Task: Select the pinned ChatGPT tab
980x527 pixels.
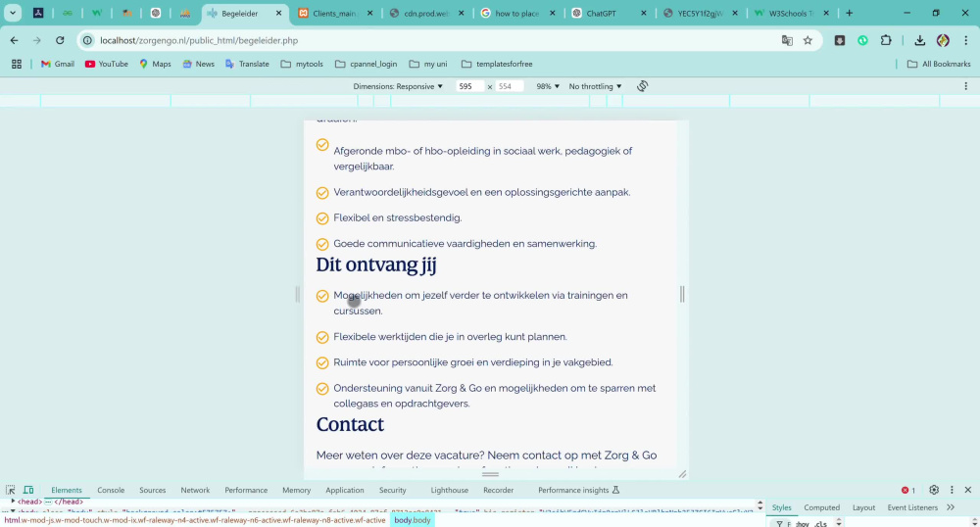Action: coord(156,13)
